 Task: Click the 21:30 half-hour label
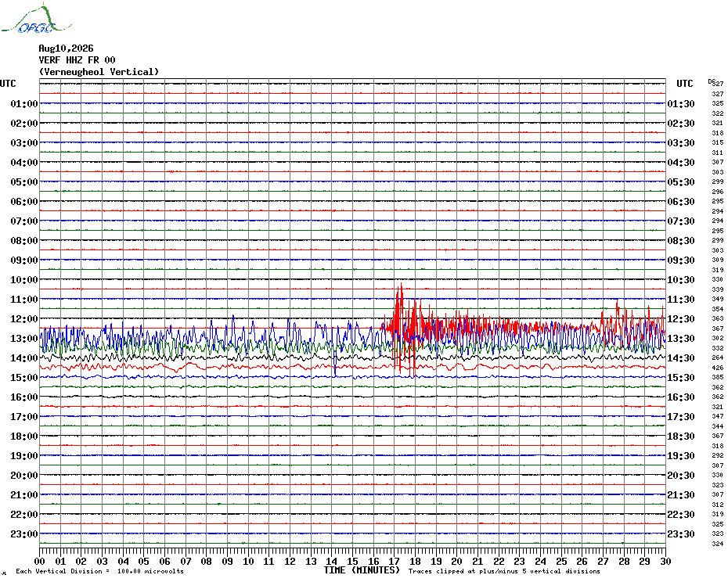[681, 494]
